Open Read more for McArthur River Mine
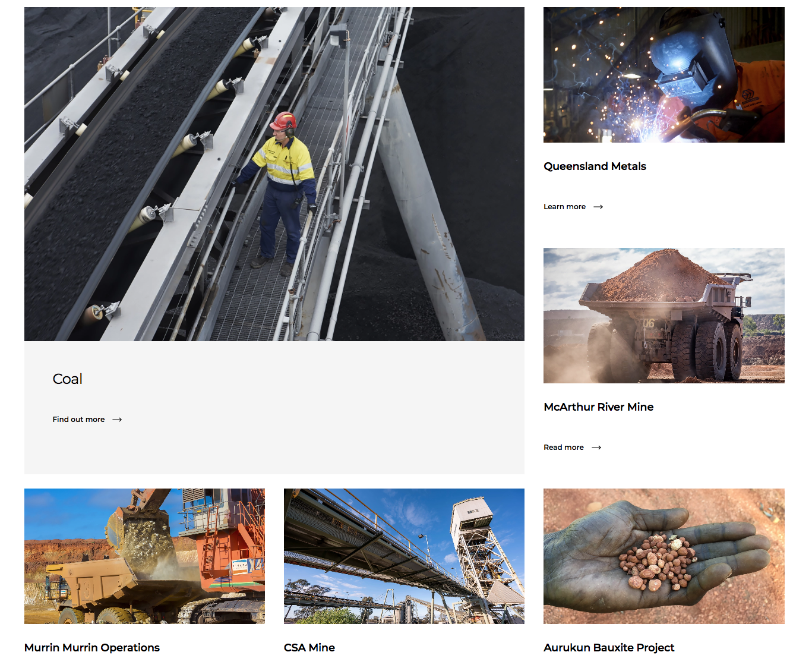Screen dimensions: 812x671 (563, 448)
